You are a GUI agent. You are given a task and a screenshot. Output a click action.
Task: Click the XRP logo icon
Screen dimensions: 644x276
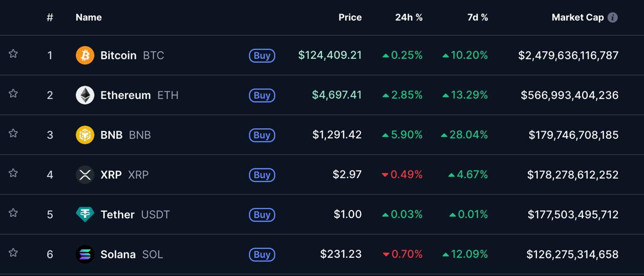[85, 174]
